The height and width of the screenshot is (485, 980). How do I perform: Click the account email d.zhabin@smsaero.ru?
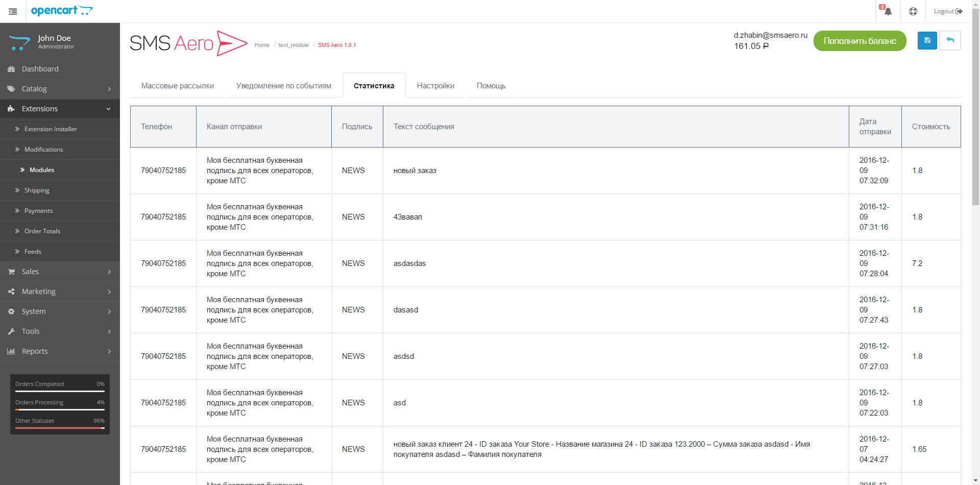(771, 35)
